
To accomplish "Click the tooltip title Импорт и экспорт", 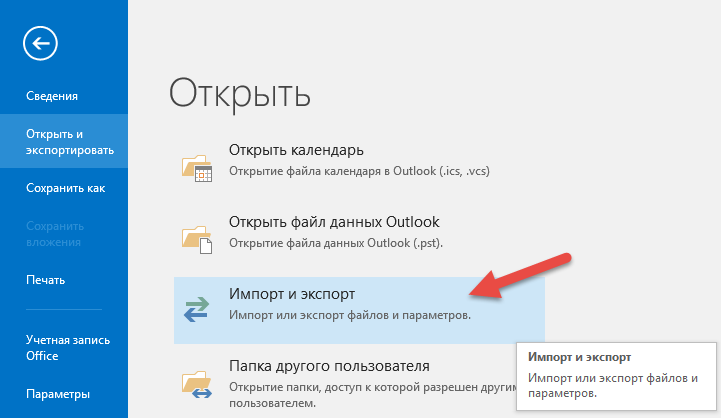I will [x=579, y=357].
